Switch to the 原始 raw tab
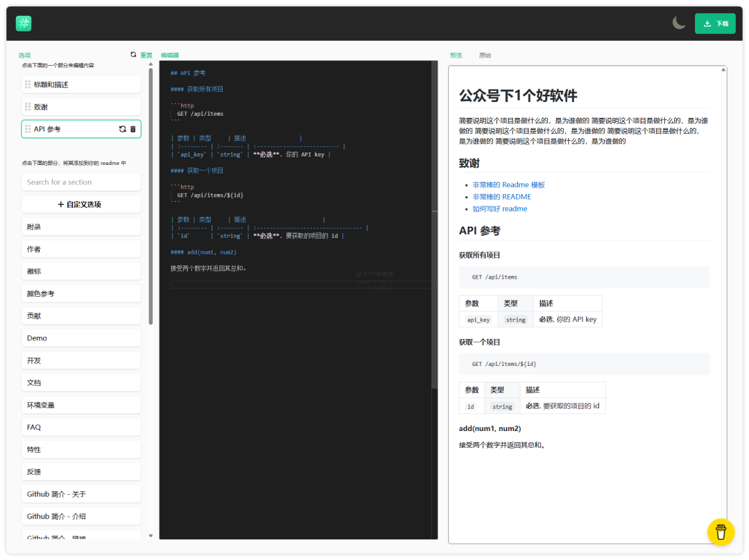The height and width of the screenshot is (560, 749). coord(485,55)
